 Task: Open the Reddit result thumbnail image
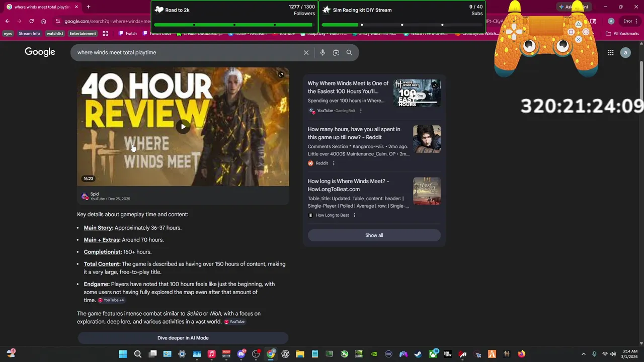(x=427, y=139)
